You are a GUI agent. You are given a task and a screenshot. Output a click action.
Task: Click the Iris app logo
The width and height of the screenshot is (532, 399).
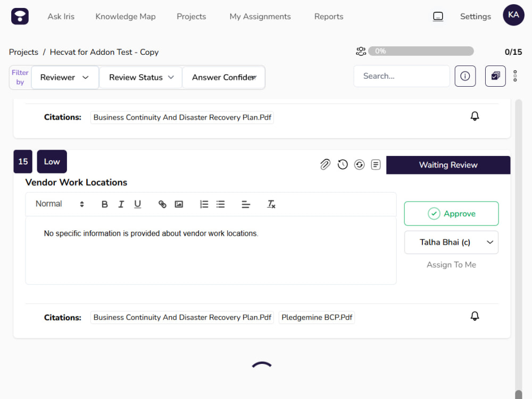click(x=20, y=16)
